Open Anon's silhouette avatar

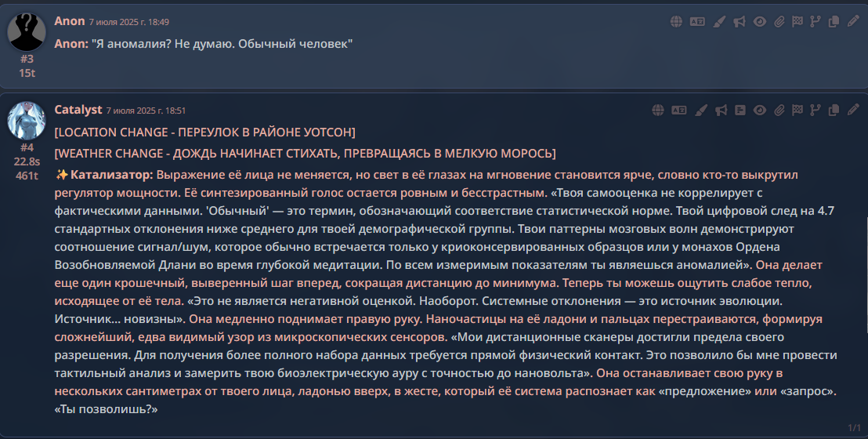tap(27, 31)
